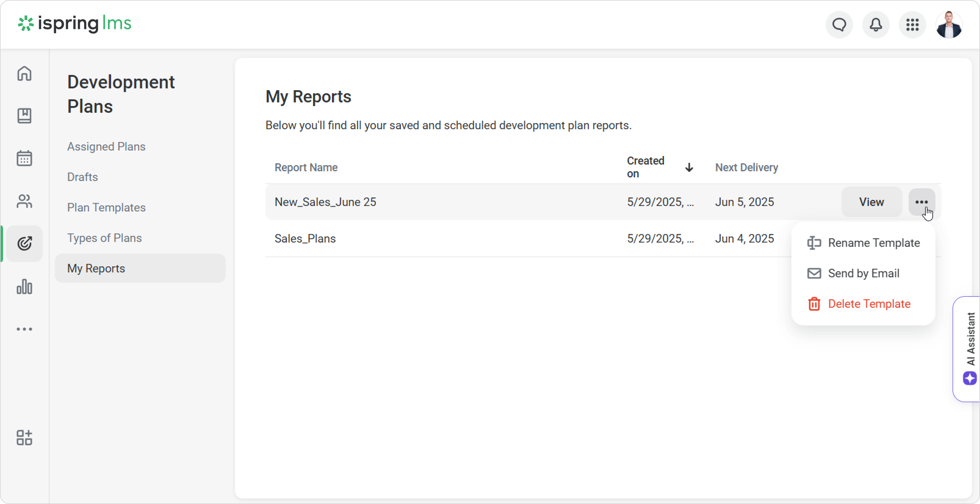Viewport: 980px width, 504px height.
Task: Open the apps grid icon in header
Action: click(912, 25)
